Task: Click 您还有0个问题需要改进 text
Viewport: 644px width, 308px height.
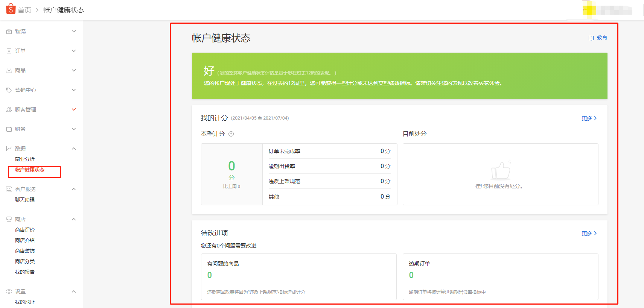Action: 228,246
